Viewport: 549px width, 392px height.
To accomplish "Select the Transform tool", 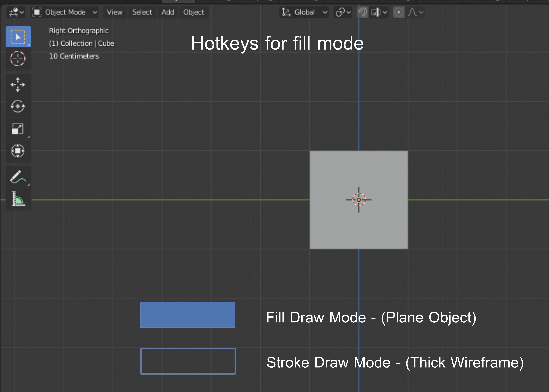I will click(x=18, y=151).
